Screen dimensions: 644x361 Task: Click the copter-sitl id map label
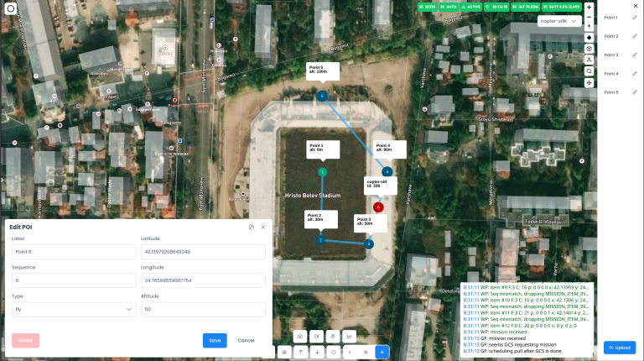381,186
